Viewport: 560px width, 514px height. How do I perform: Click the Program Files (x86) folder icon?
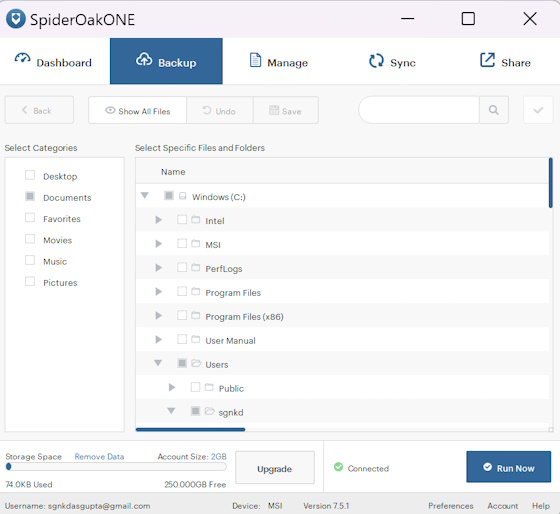tap(195, 315)
